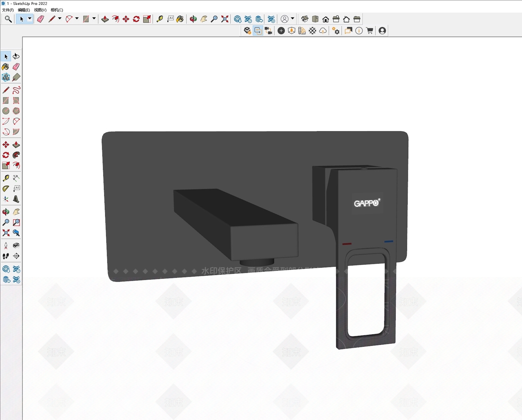Choose the Pie tool
This screenshot has width=522, height=420.
(16, 132)
